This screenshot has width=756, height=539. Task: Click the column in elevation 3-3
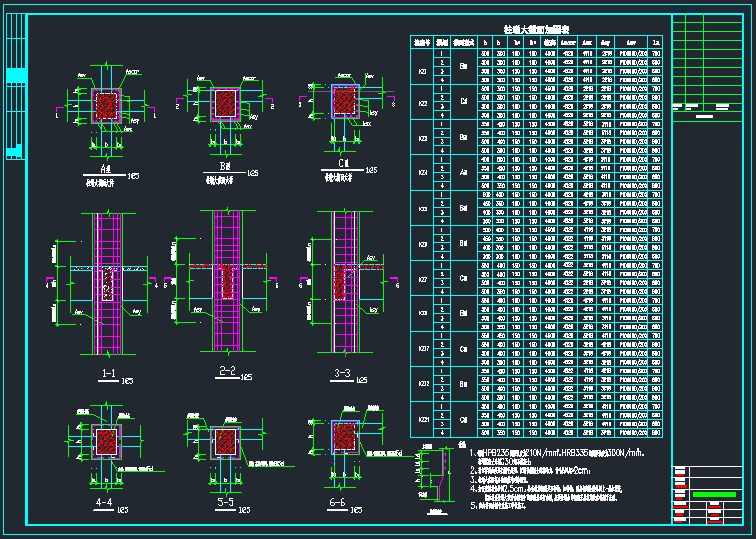[343, 282]
